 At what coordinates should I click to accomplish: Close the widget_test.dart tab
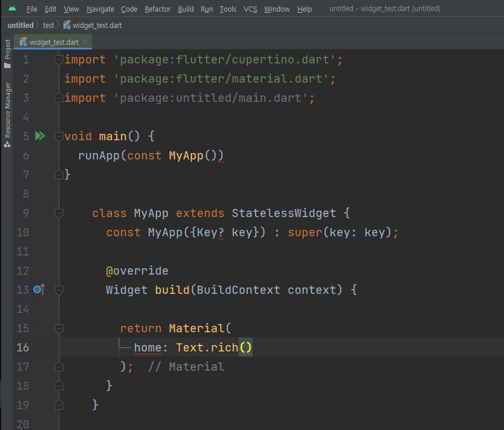click(x=85, y=41)
